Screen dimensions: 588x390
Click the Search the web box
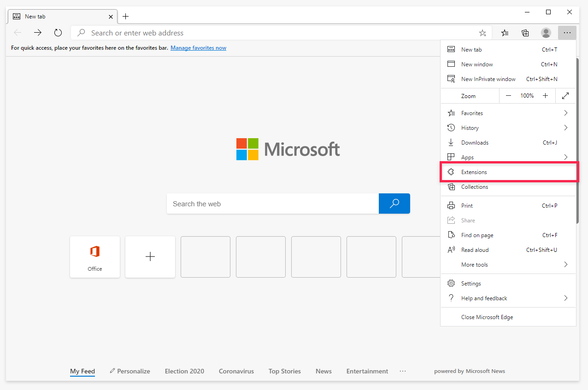[x=273, y=204]
